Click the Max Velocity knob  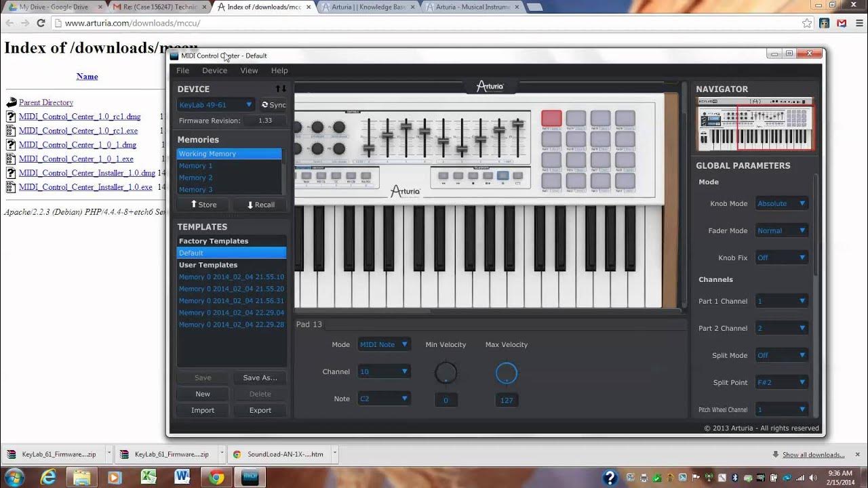pos(507,373)
